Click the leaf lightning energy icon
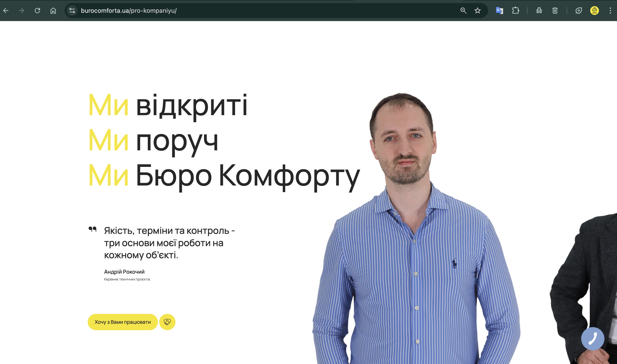 579,11
